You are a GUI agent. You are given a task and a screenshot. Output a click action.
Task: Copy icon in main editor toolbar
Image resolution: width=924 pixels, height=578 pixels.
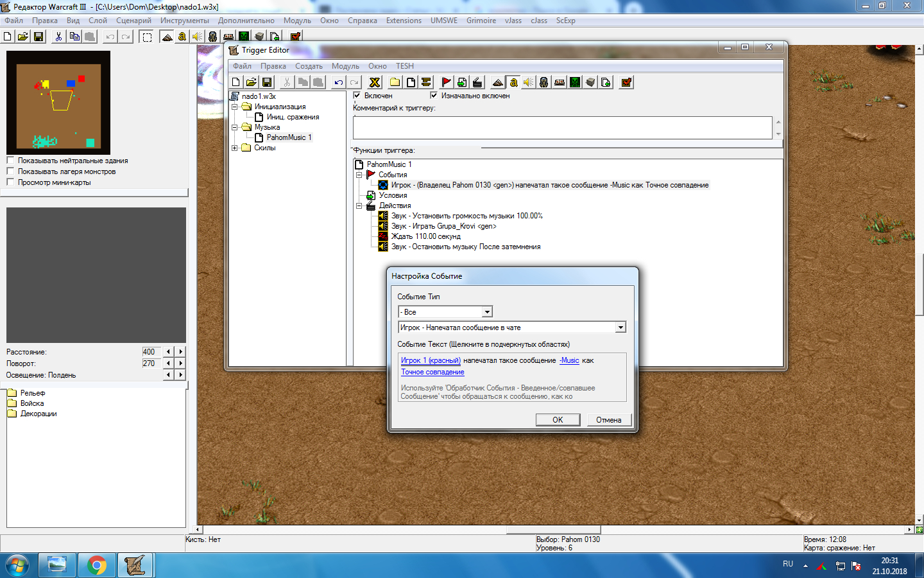(74, 37)
